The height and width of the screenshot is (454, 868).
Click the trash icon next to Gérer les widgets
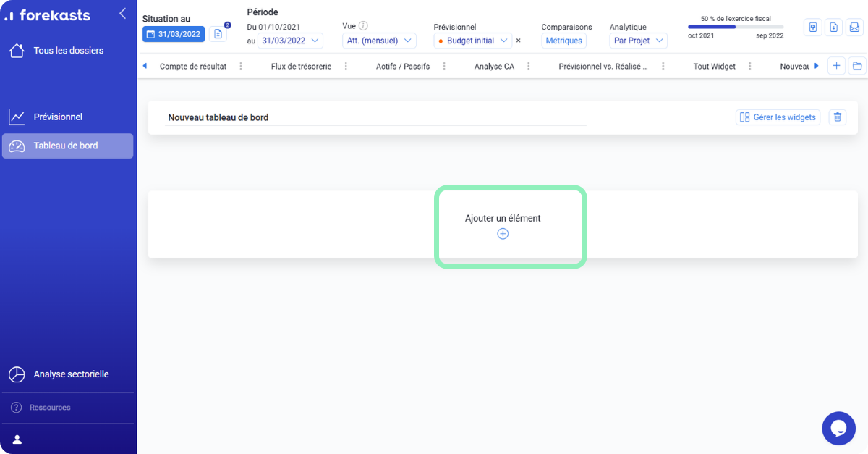pyautogui.click(x=837, y=117)
